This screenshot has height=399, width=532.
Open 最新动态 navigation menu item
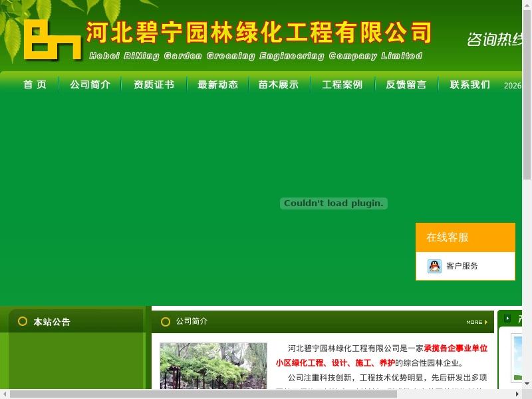(218, 84)
